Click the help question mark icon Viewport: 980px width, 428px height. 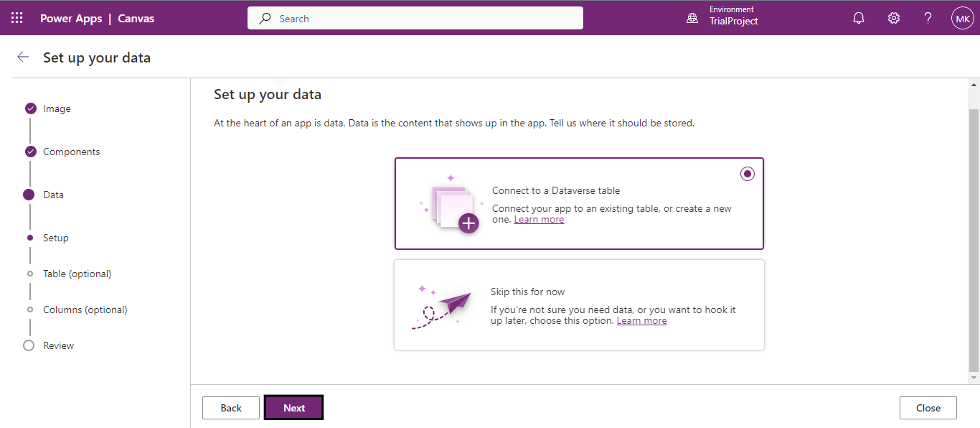pyautogui.click(x=928, y=18)
